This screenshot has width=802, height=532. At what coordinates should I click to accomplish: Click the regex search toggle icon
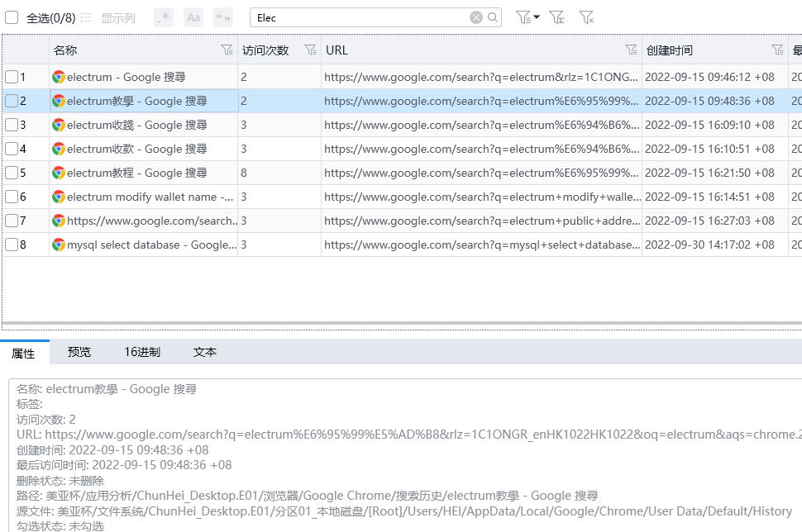pos(164,17)
